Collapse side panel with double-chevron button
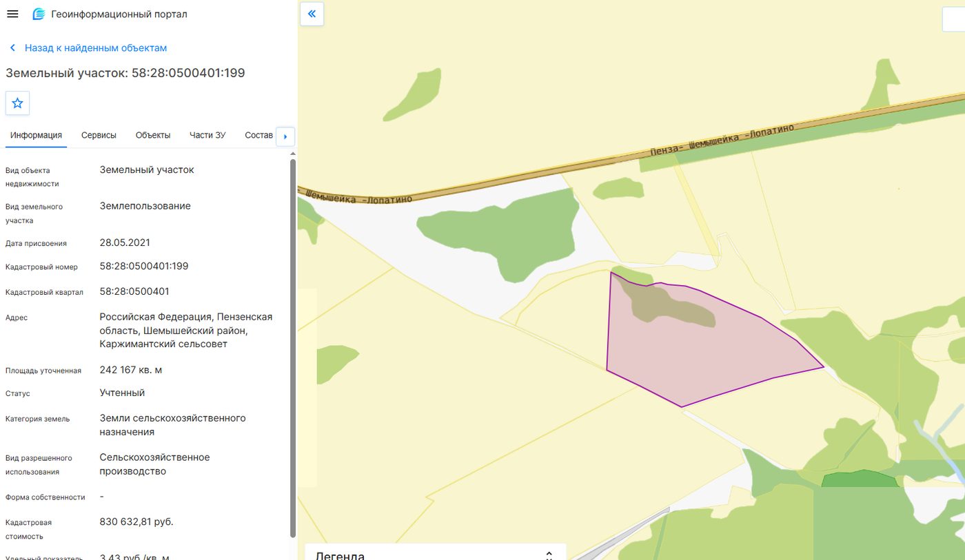The width and height of the screenshot is (965, 560). coord(312,14)
